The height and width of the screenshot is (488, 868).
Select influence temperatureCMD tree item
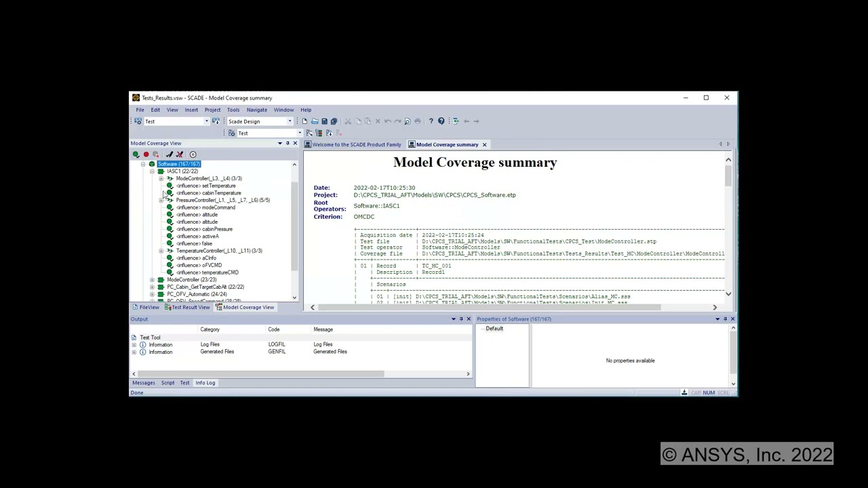pyautogui.click(x=208, y=272)
